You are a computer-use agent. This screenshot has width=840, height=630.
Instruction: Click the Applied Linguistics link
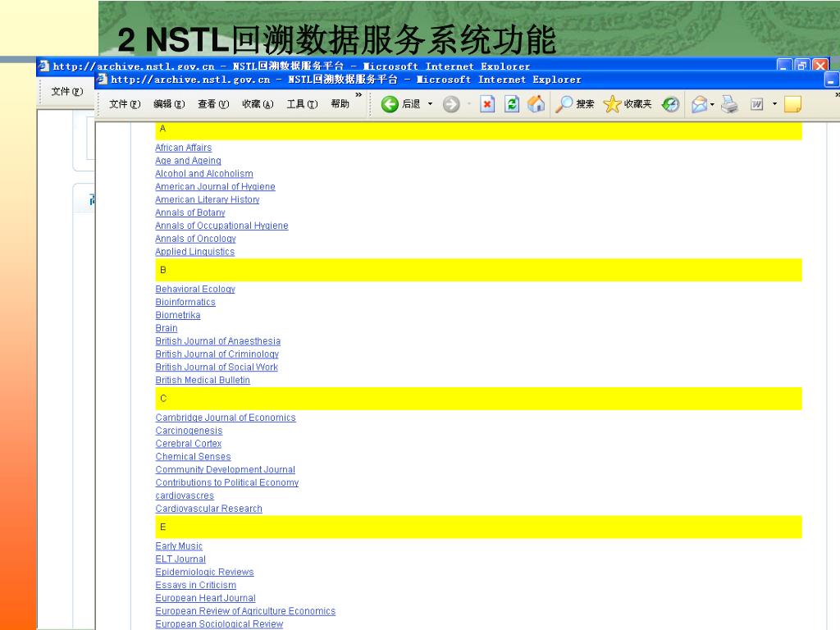195,252
